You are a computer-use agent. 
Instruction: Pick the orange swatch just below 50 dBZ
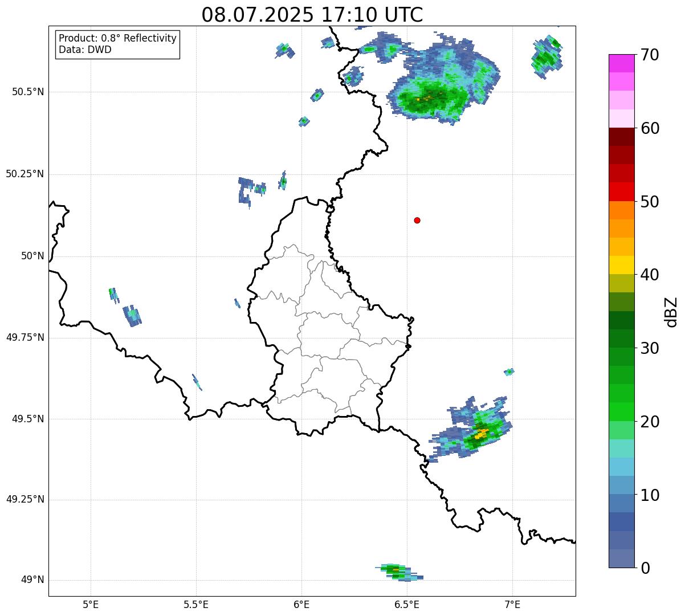[621, 210]
